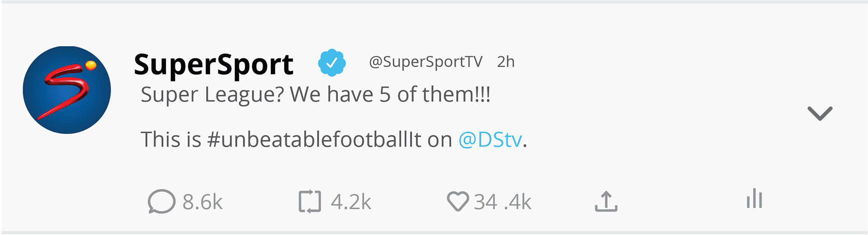Image resolution: width=868 pixels, height=235 pixels.
Task: Open the @SuperSportTV handle
Action: tap(425, 62)
